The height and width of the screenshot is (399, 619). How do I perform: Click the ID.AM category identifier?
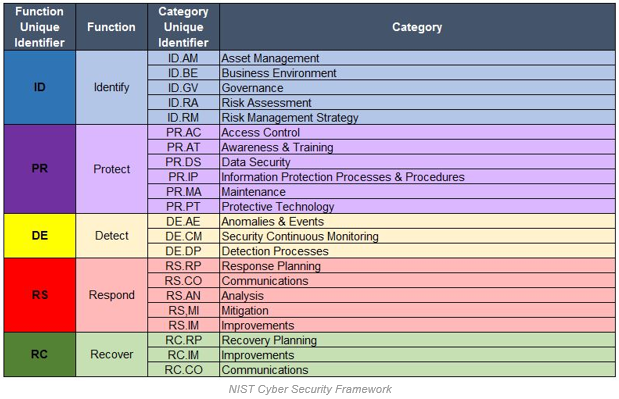pyautogui.click(x=183, y=58)
